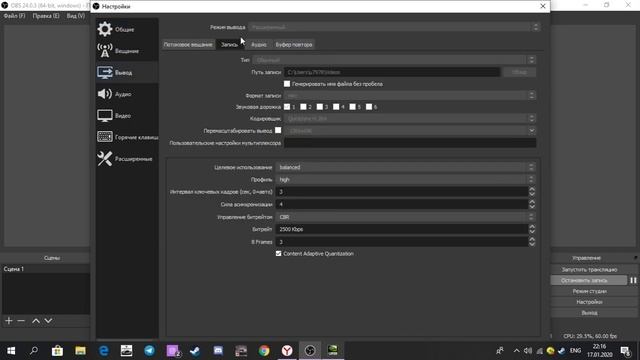This screenshot has height=360, width=640.
Task: Open Telegram from the taskbar
Action: pyautogui.click(x=149, y=351)
